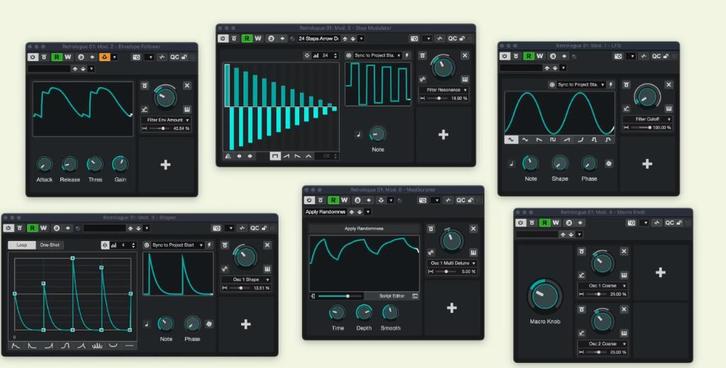
Task: Add new target with plus in Shaper window
Action: [x=246, y=324]
